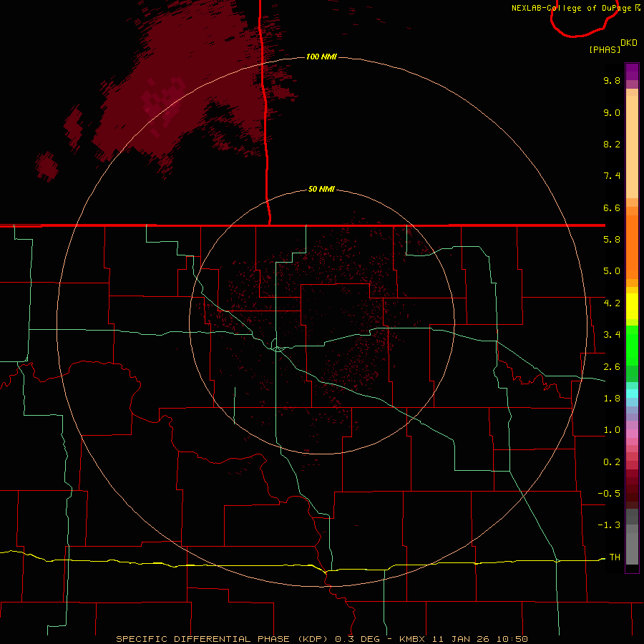Click the TH label on the color scale

tap(615, 557)
